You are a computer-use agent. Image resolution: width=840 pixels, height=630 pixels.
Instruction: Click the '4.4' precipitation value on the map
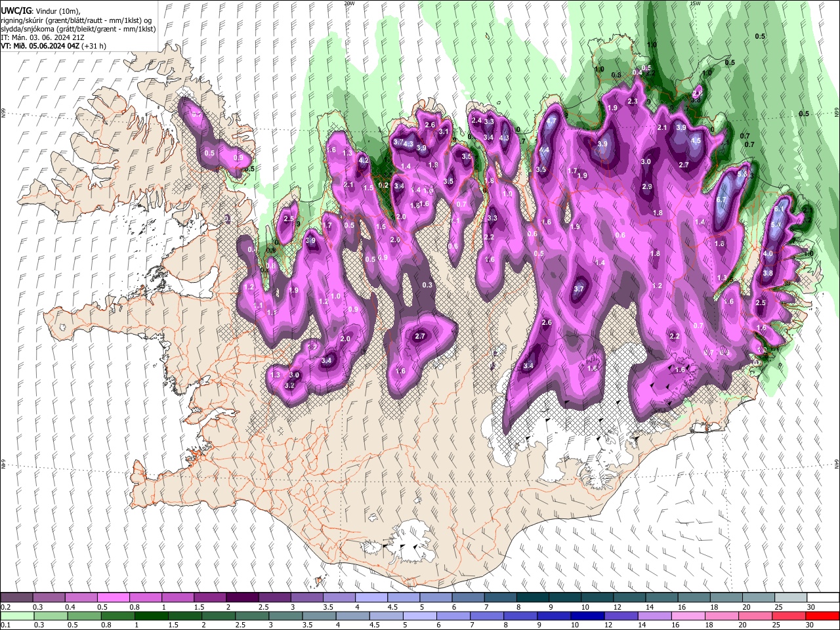[544, 150]
